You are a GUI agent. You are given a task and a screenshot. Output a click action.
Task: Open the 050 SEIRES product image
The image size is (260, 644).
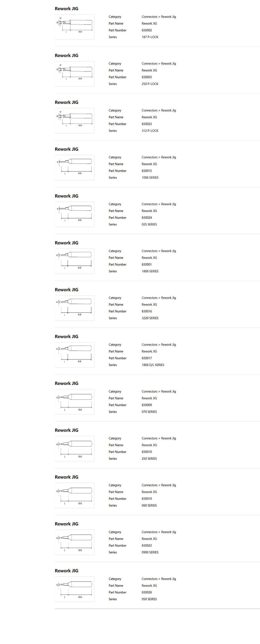coord(75,589)
